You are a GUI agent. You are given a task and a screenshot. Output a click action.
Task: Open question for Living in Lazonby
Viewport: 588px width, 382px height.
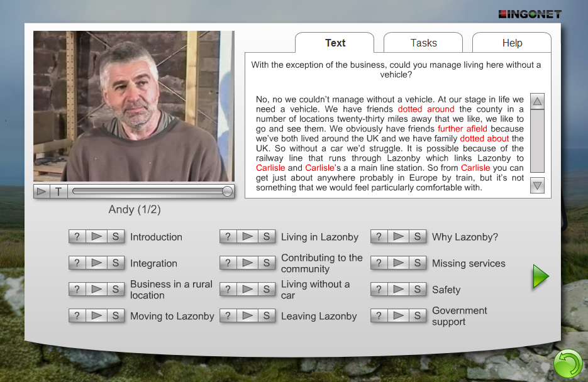228,237
